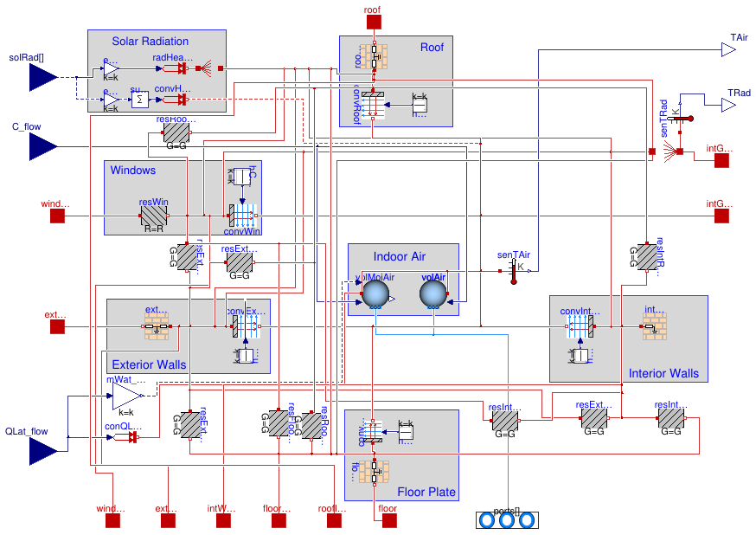Click the Solar Radiation group title
756x535 pixels.
(150, 42)
